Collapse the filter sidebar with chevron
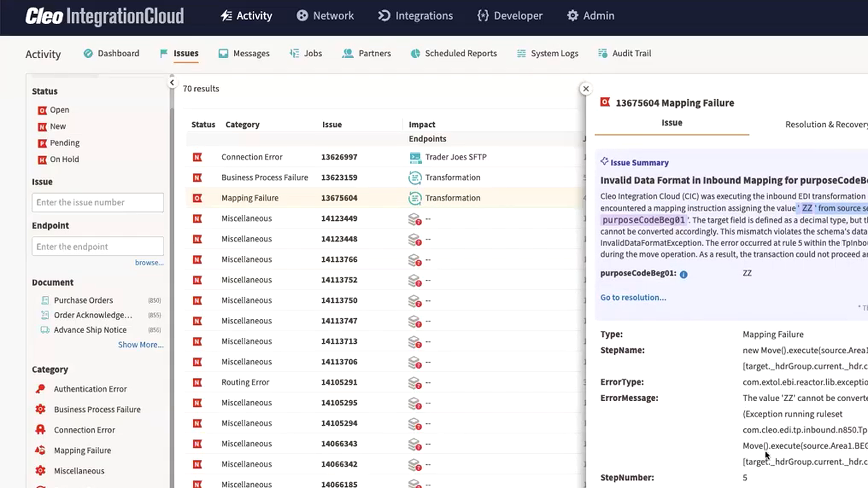 (172, 82)
